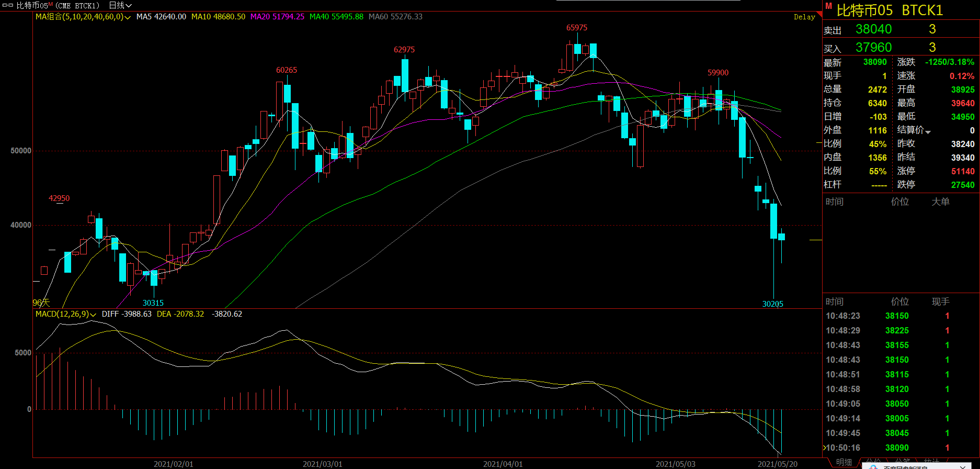Click the MA20 51794.25 magenta legend
This screenshot has height=469, width=980.
point(277,17)
